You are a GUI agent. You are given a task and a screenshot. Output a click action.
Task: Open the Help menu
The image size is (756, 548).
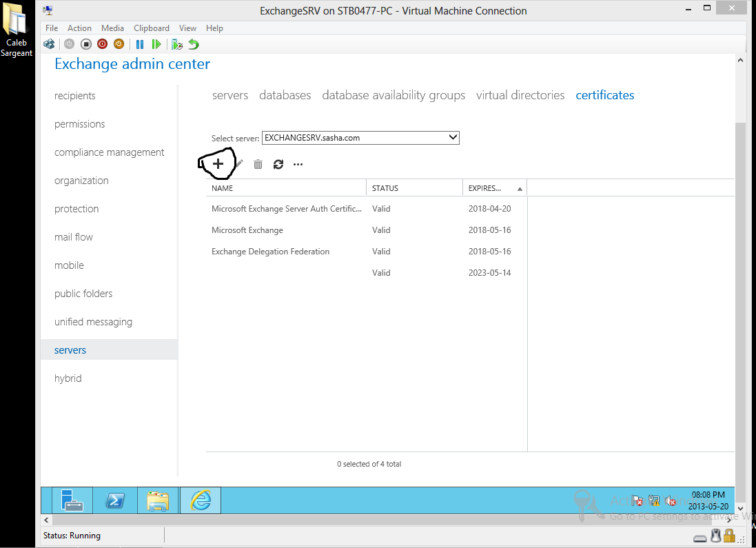(x=214, y=28)
